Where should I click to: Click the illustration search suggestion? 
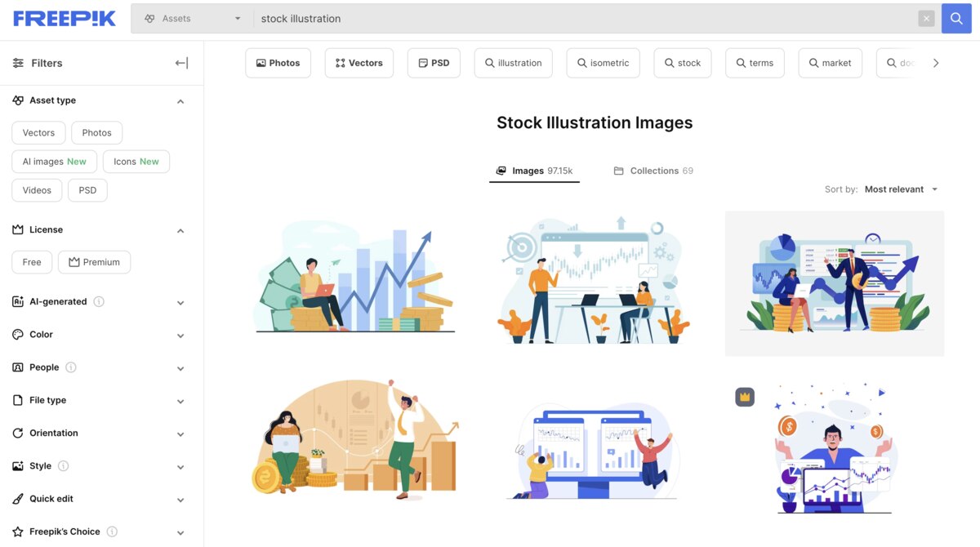click(513, 61)
